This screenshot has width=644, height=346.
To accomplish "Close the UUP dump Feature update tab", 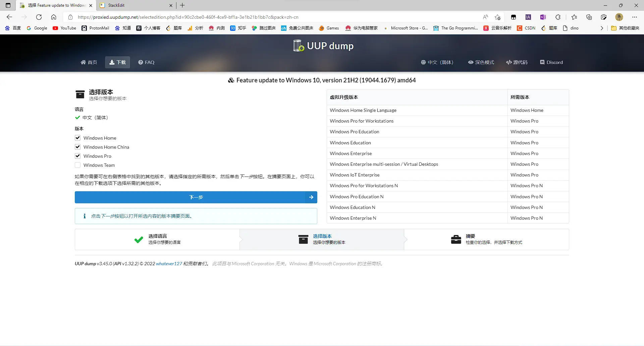I will [91, 5].
